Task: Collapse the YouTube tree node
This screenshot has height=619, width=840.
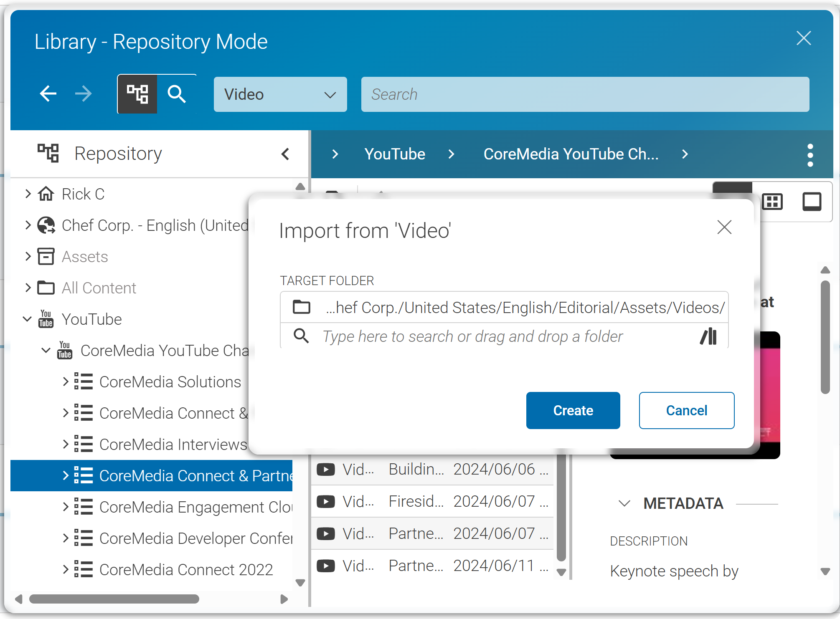Action: coord(27,319)
